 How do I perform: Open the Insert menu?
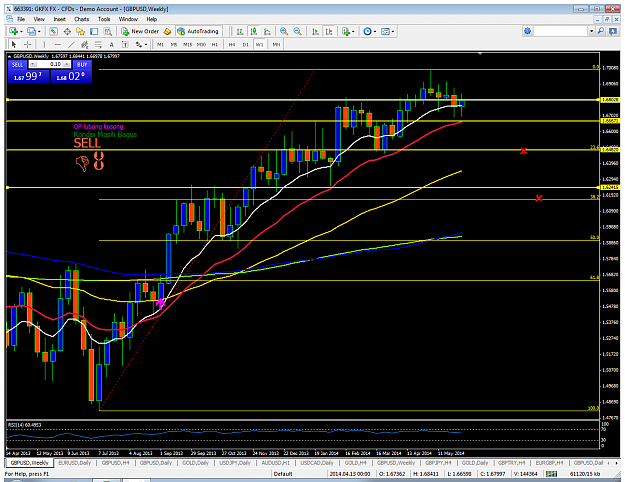(x=59, y=19)
